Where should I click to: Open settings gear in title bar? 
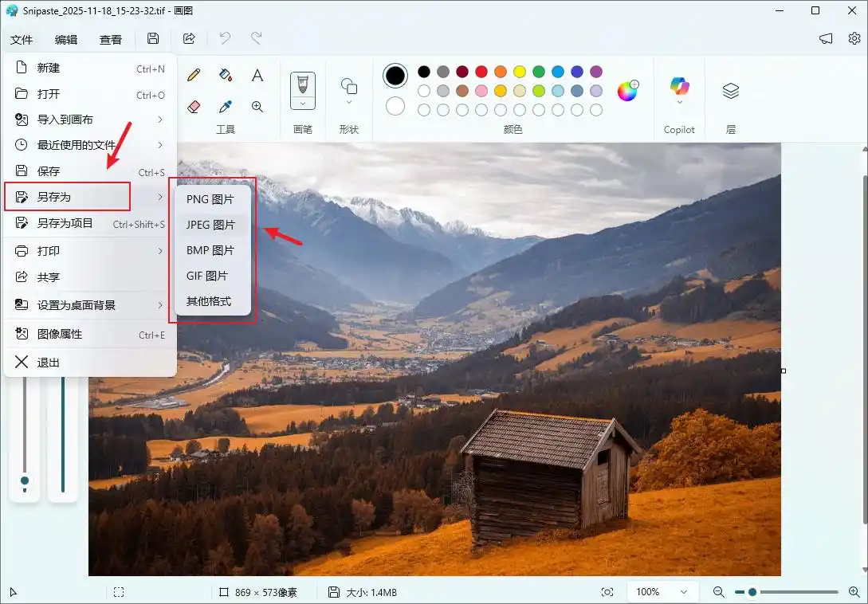tap(854, 38)
